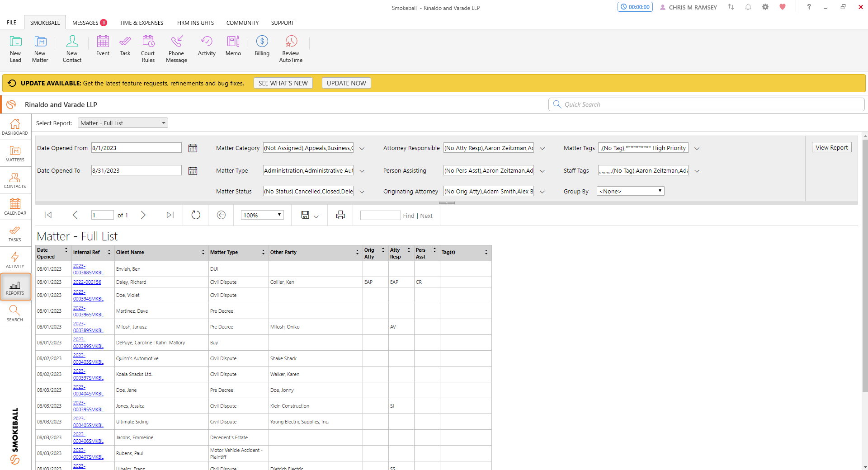Add a New Contact

pos(72,49)
